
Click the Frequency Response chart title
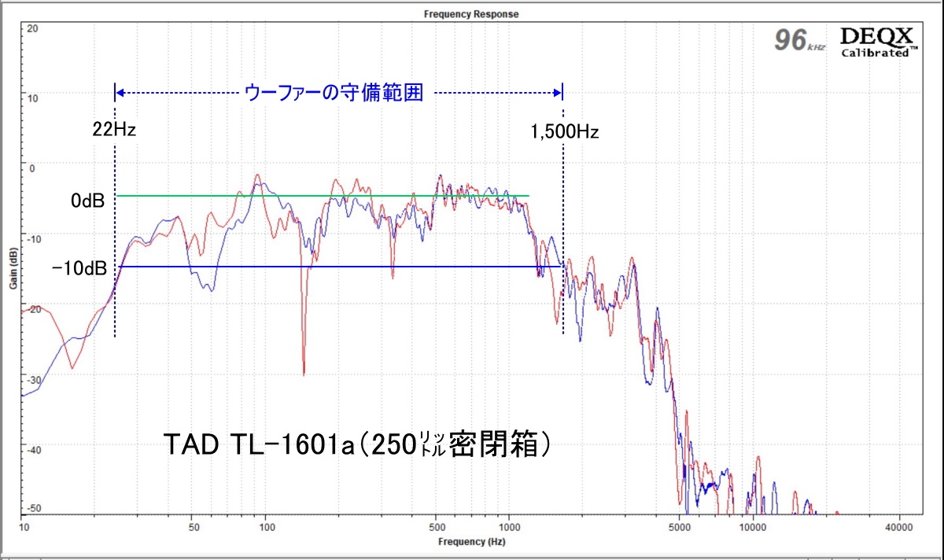pyautogui.click(x=471, y=14)
